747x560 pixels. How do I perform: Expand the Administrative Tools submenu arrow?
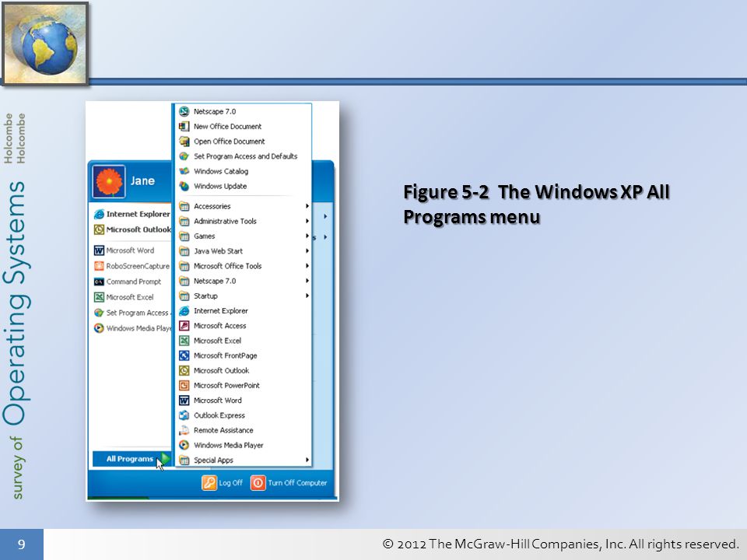(x=307, y=221)
